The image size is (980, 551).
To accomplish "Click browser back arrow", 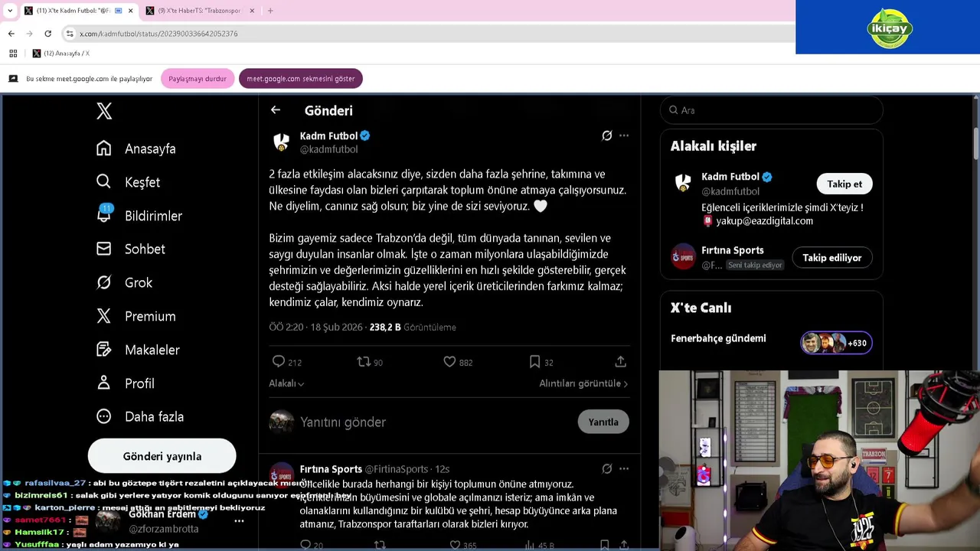I will (x=11, y=34).
